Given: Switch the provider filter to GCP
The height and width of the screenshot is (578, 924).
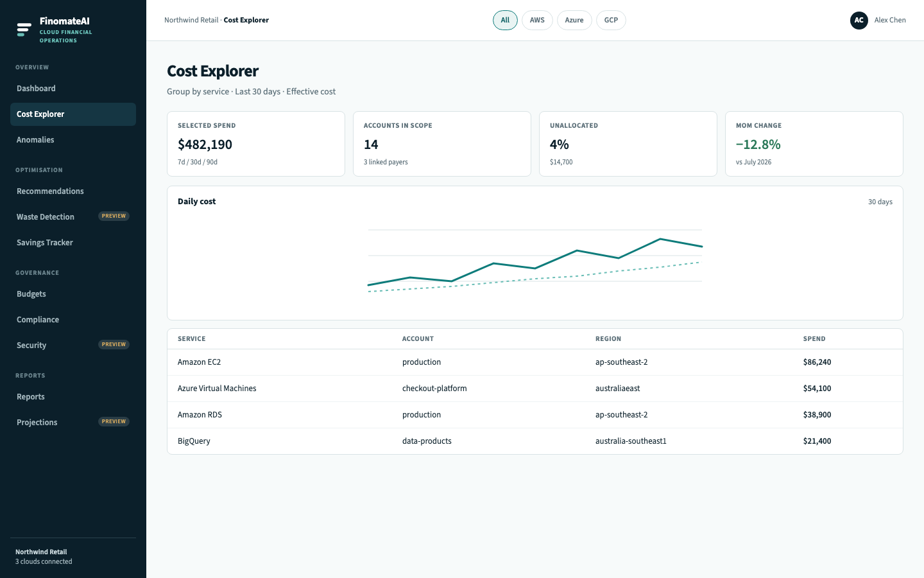Looking at the screenshot, I should tap(611, 21).
